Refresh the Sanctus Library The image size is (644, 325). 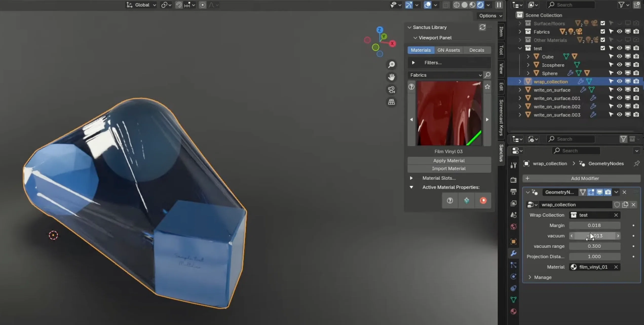click(482, 27)
